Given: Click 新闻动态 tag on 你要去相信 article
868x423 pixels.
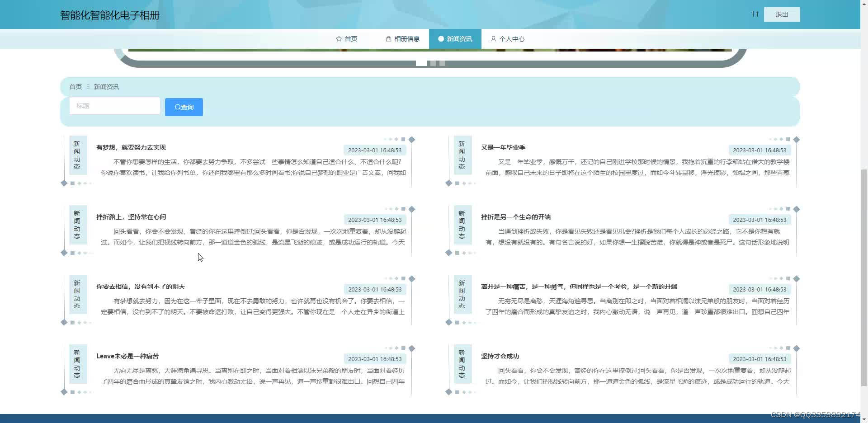Looking at the screenshot, I should pos(77,294).
